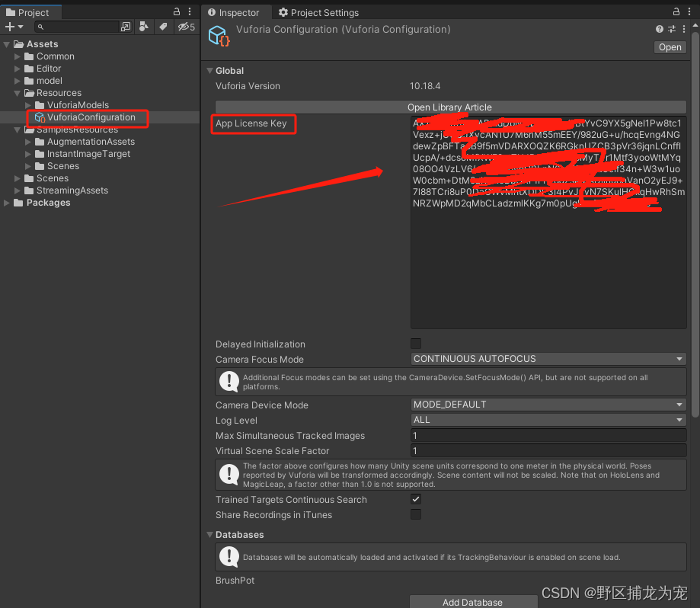Viewport: 700px width, 608px height.
Task: Enable Delayed Initialization checkbox
Action: click(416, 344)
